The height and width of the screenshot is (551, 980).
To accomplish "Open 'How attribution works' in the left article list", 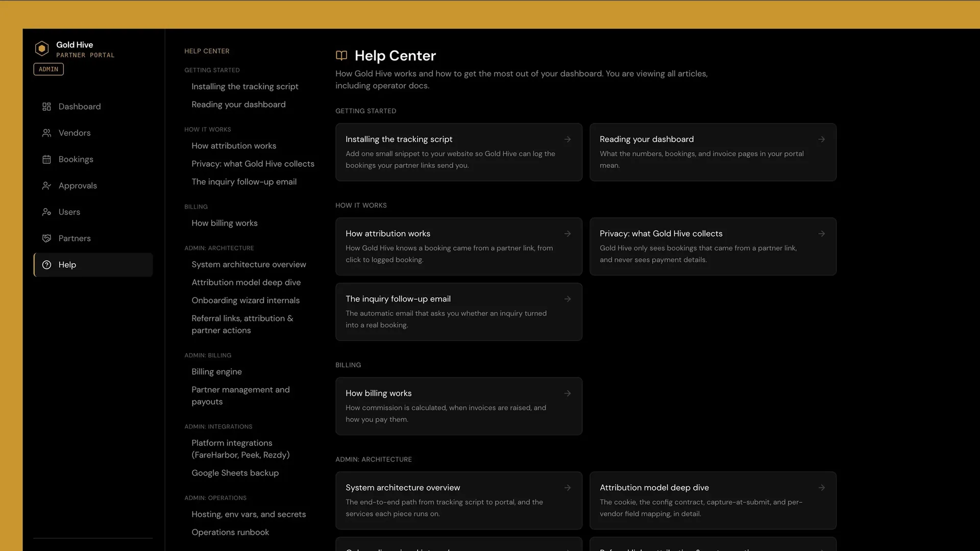I will (x=234, y=146).
